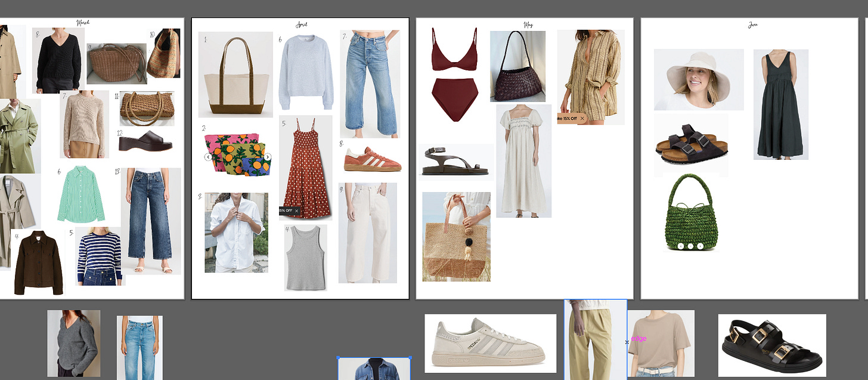Select the yellow pleated trousers image
Image resolution: width=868 pixels, height=380 pixels.
(596, 339)
